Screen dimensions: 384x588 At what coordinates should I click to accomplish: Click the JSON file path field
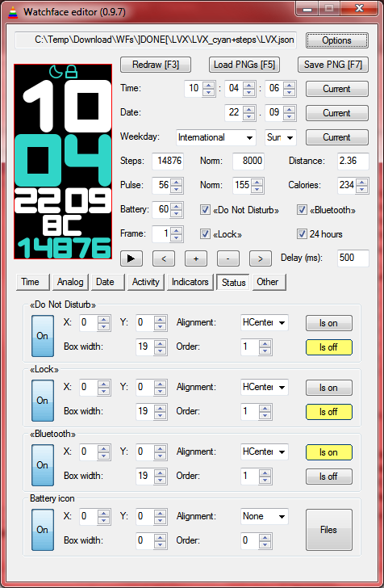click(x=156, y=40)
